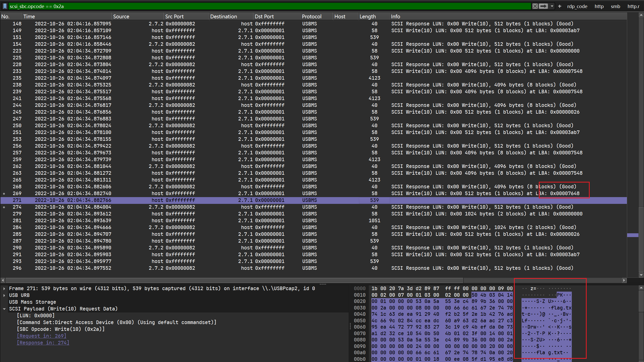The width and height of the screenshot is (644, 362).
Task: Click the packet list scroll down arrow
Action: (641, 275)
